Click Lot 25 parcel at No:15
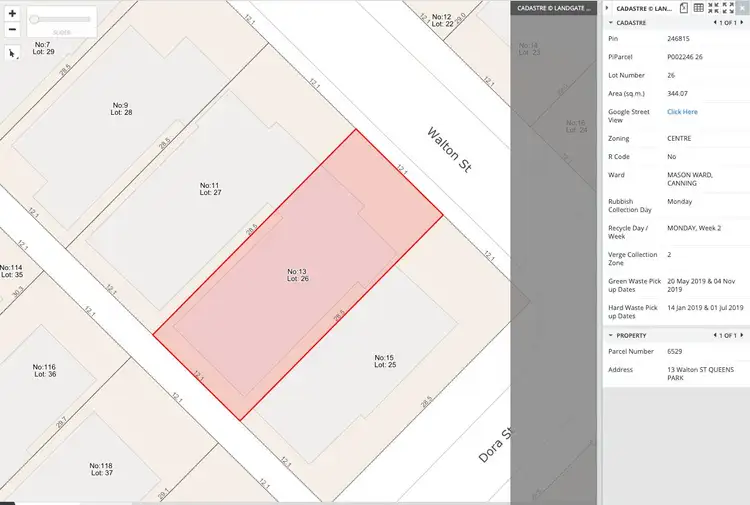This screenshot has height=505, width=750. 384,360
